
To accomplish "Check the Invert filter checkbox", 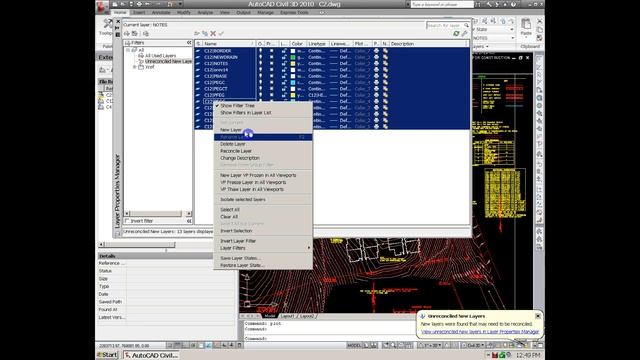I will (x=127, y=221).
